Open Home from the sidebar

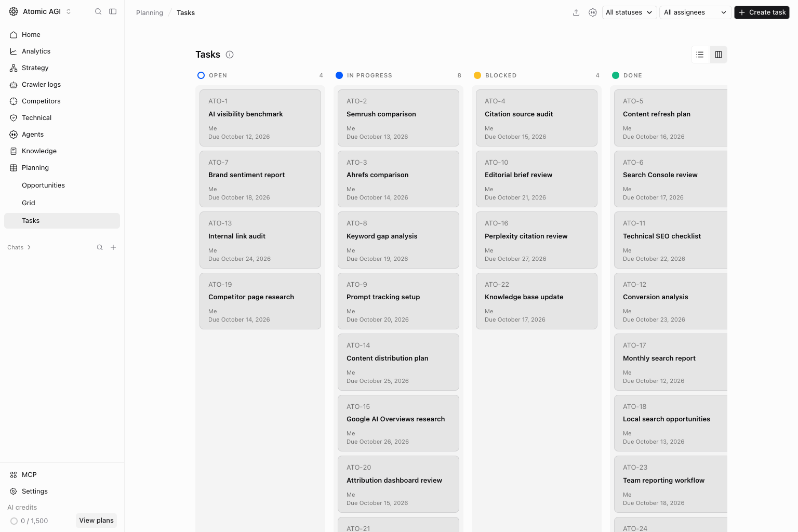[62, 35]
